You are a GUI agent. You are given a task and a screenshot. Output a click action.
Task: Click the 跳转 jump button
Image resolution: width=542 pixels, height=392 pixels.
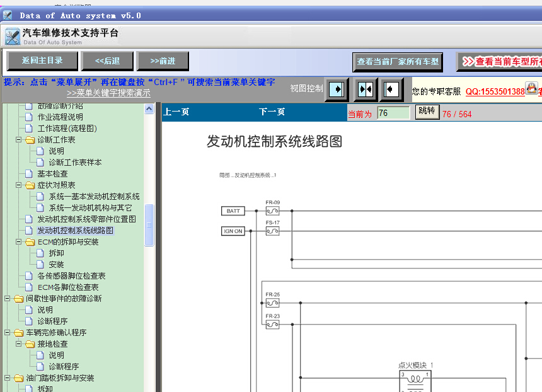[x=427, y=112]
